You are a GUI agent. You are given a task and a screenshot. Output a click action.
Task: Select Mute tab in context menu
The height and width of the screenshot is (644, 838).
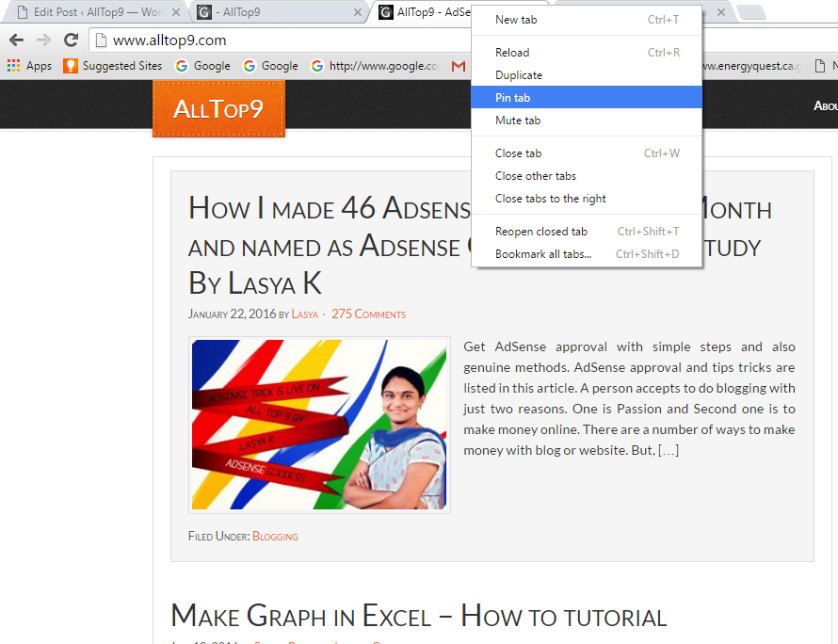pos(587,121)
